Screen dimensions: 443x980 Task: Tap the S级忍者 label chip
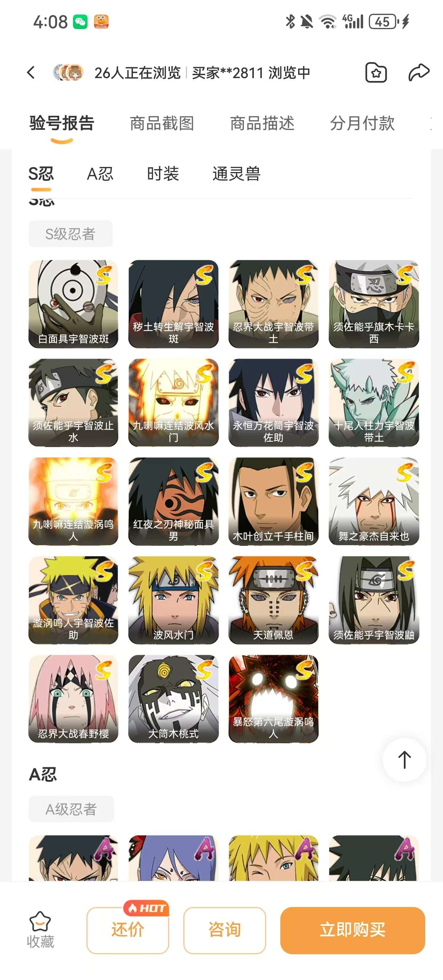[x=70, y=234]
